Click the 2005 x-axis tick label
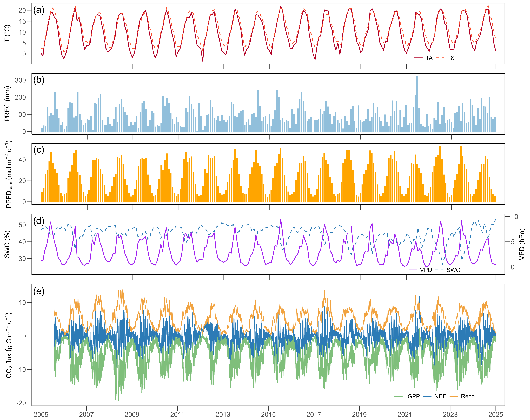The width and height of the screenshot is (530, 420). pos(41,414)
